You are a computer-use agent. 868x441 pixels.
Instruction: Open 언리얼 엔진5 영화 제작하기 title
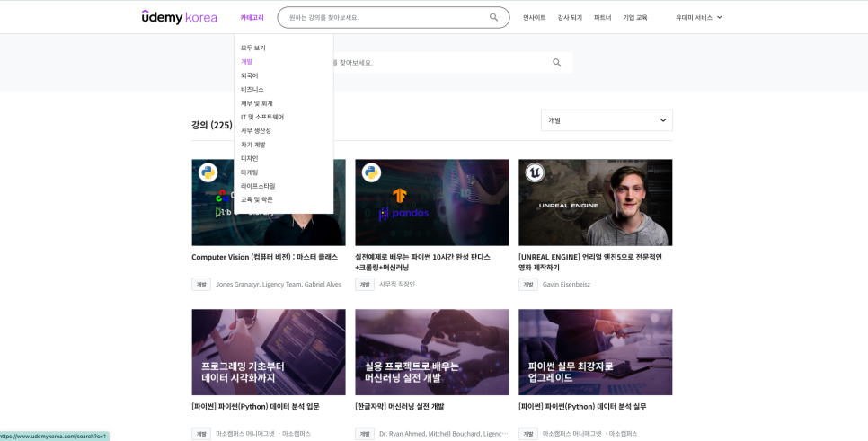tap(590, 262)
